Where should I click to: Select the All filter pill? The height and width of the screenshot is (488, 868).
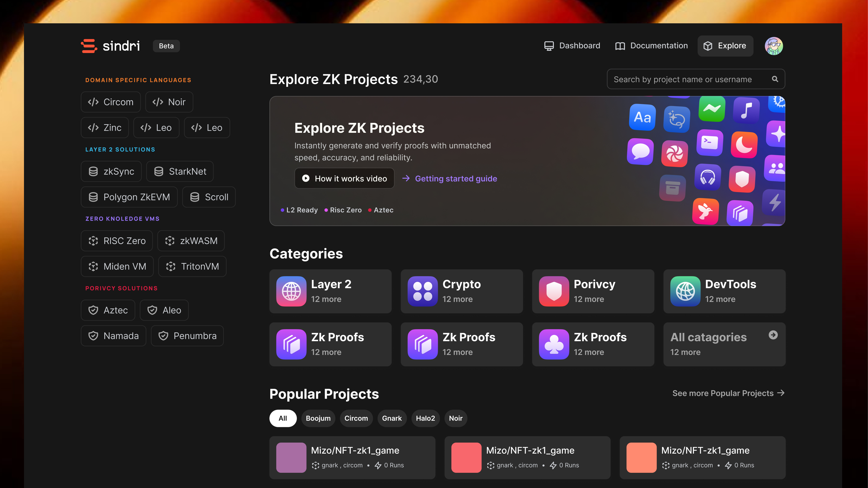point(283,418)
